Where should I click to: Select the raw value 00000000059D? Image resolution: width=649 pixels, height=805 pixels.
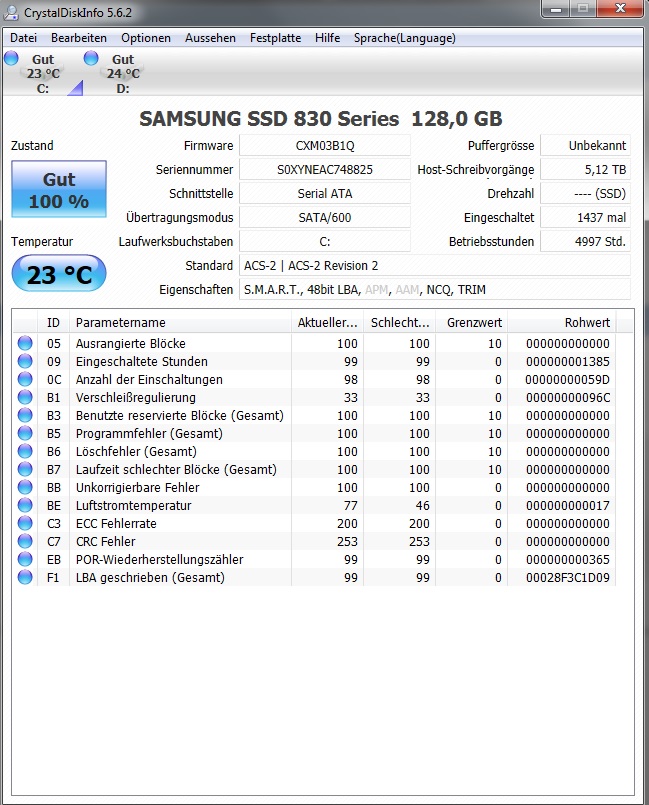click(567, 379)
